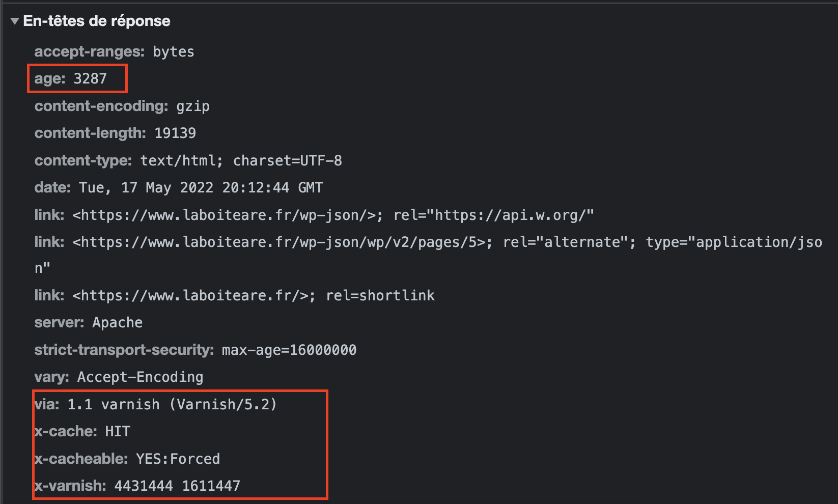Select the server Apache row

[x=89, y=322]
